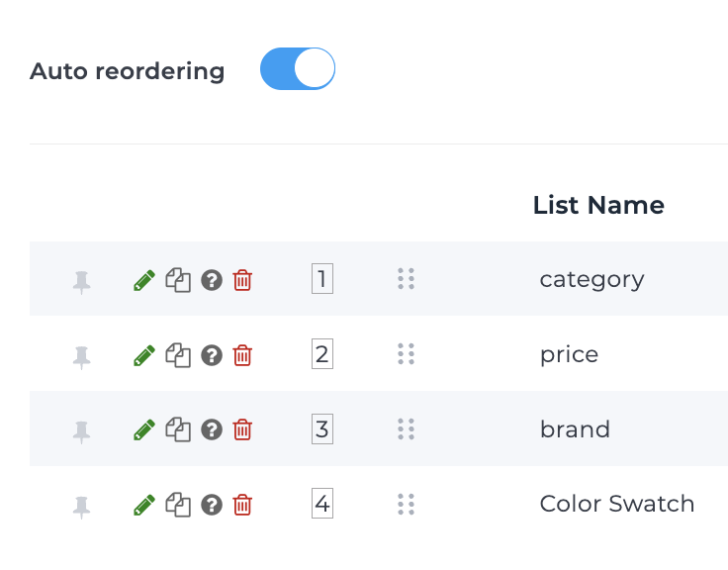Toggle the Auto reordering switch
728x570 pixels.
[298, 70]
